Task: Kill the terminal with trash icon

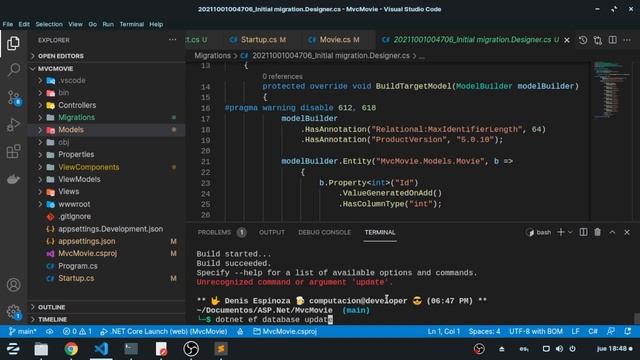Action: click(598, 232)
